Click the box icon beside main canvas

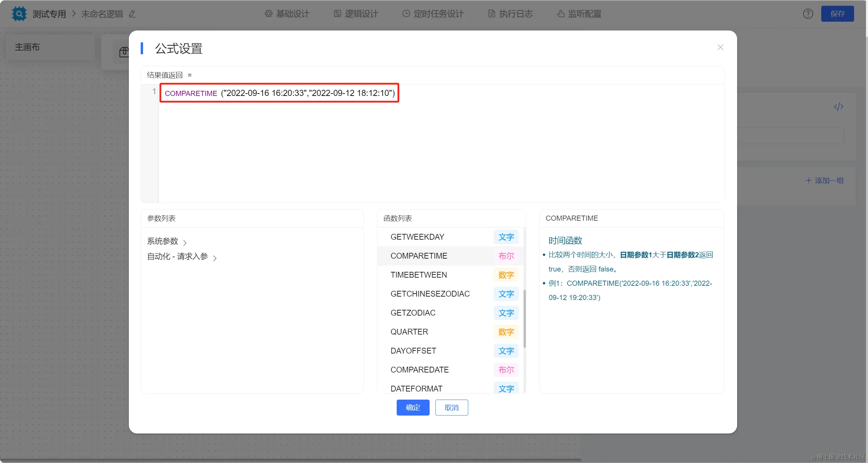pyautogui.click(x=124, y=52)
